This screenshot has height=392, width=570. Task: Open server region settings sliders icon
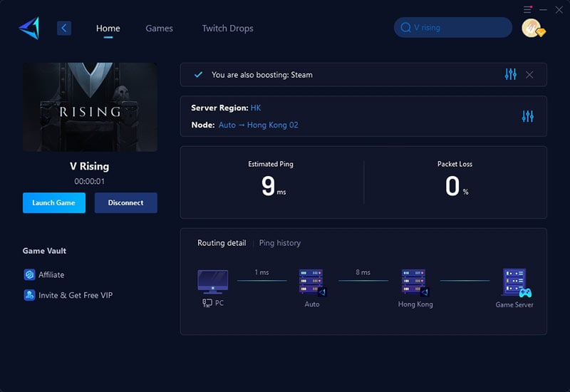pyautogui.click(x=527, y=116)
